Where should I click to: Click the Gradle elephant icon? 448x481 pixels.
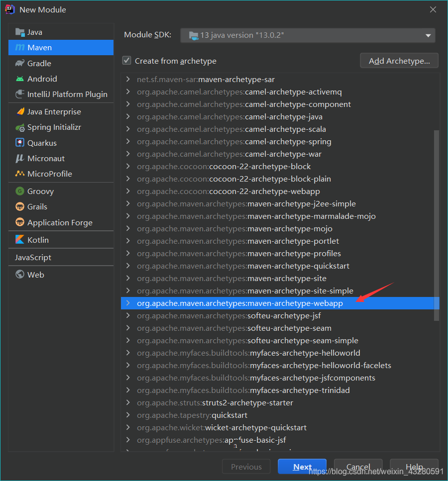[20, 63]
